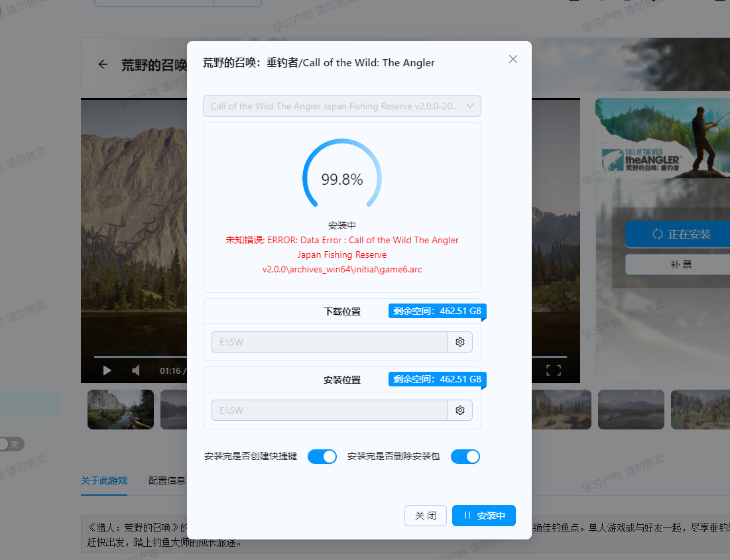Toggle delete installer package after install
The height and width of the screenshot is (560, 730).
tap(465, 457)
